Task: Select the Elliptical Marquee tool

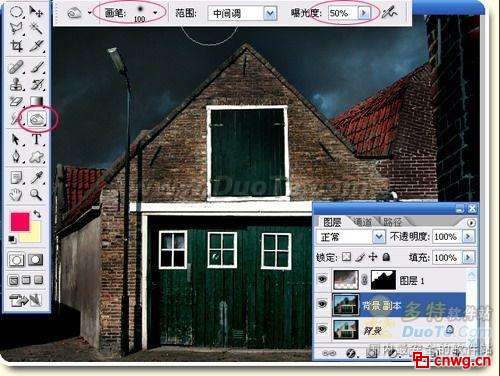Action: (16, 12)
